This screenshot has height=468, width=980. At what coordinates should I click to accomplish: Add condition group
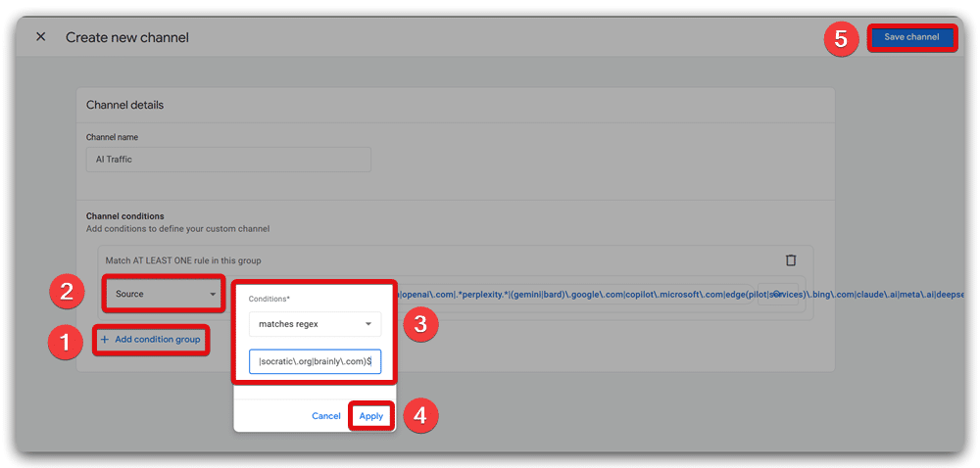coord(151,340)
